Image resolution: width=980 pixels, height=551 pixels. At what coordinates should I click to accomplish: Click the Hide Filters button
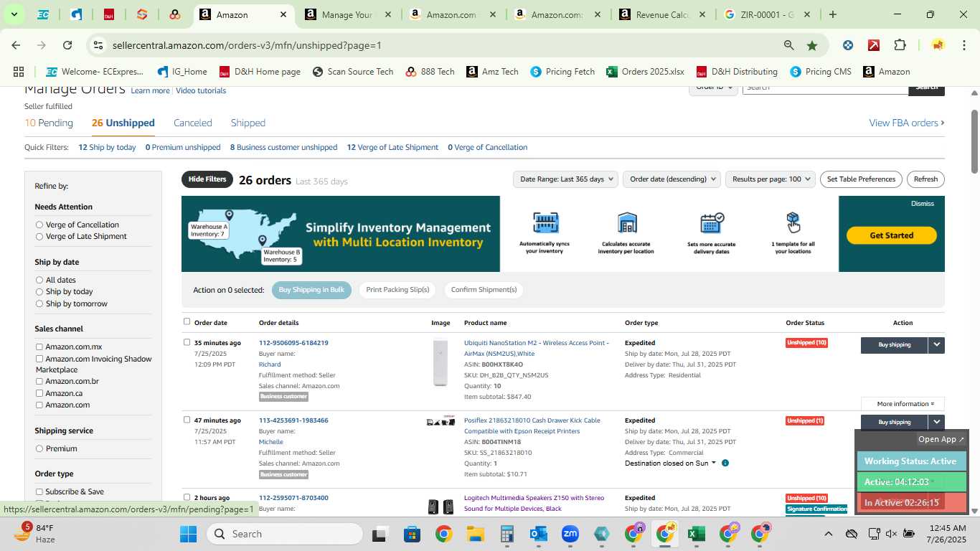tap(207, 179)
